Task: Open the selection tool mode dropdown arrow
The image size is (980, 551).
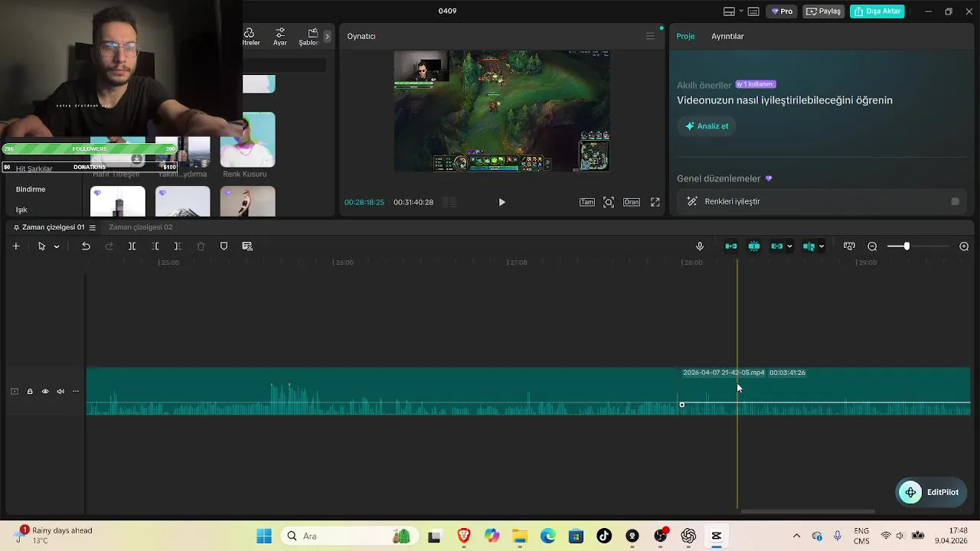Action: [x=57, y=246]
